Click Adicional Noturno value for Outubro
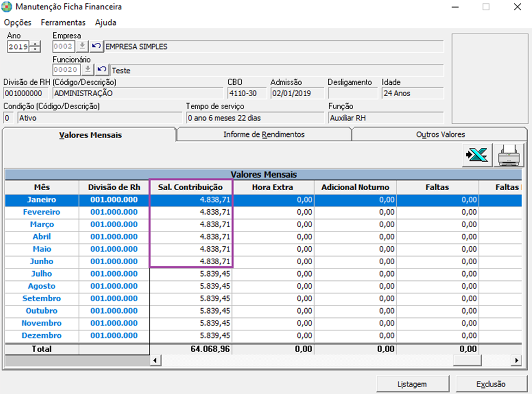The width and height of the screenshot is (532, 394). 355,310
